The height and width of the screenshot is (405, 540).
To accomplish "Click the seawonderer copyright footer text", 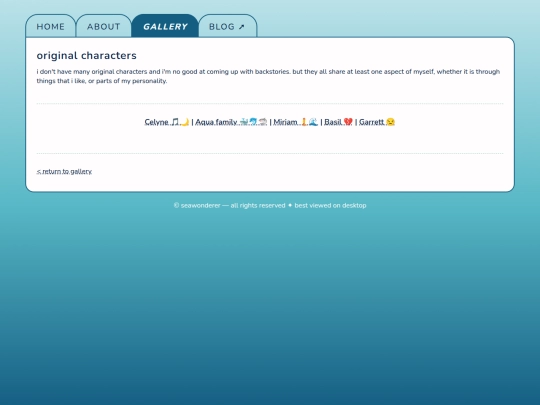I will coord(270,205).
